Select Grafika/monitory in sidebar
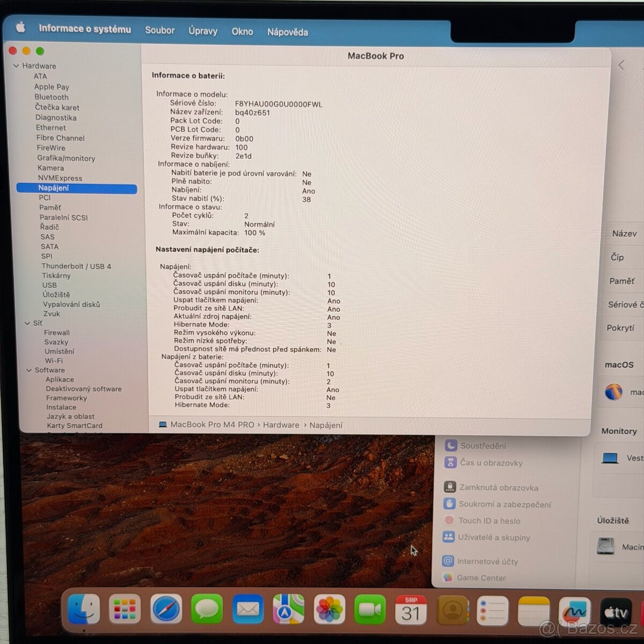644x644 pixels. [66, 158]
